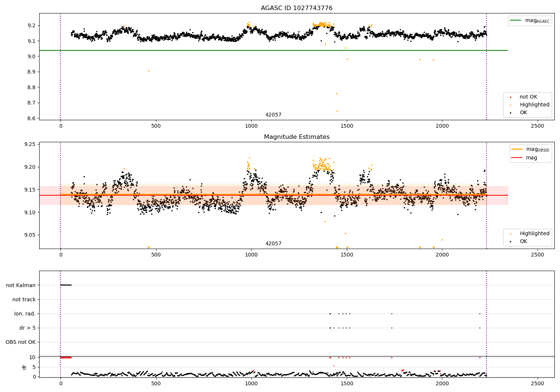The width and height of the screenshot is (560, 392).
Task: Click the '8.9' y-axis tick of top plot
Action: [32, 72]
